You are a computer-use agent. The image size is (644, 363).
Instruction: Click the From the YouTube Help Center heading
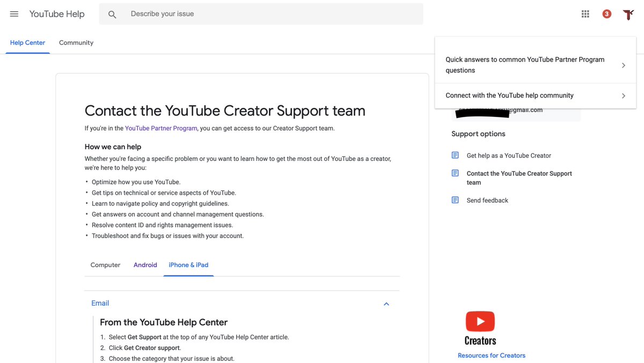pyautogui.click(x=164, y=322)
